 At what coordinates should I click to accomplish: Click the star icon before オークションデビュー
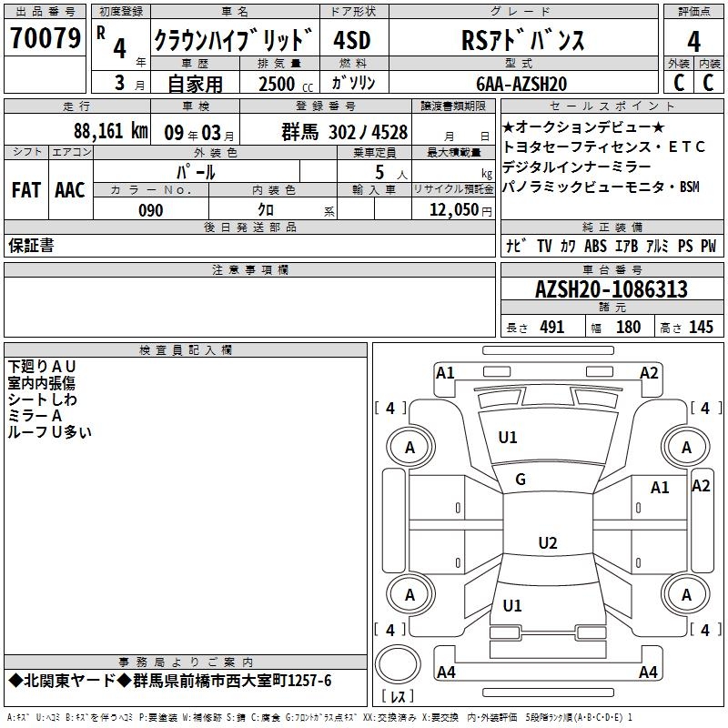[x=509, y=126]
